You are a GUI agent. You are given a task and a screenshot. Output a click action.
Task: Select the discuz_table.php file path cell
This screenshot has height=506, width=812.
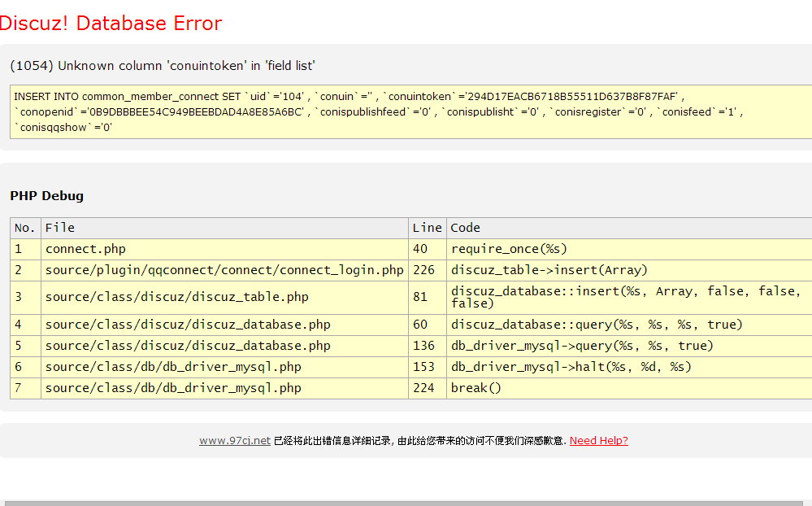177,297
